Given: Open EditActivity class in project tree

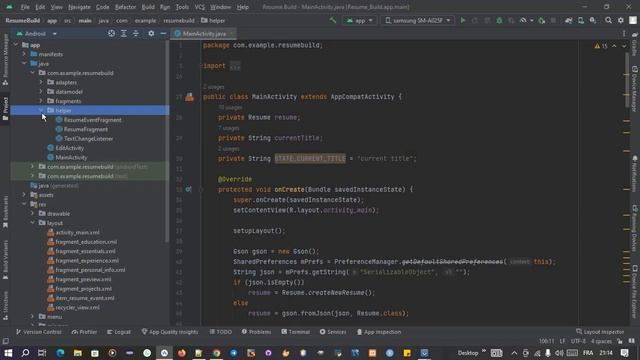Looking at the screenshot, I should [70, 148].
